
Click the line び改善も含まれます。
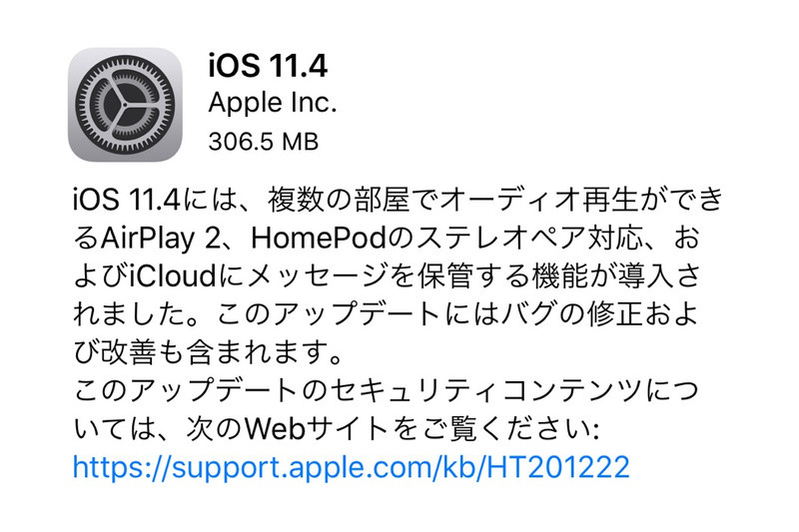tap(210, 352)
